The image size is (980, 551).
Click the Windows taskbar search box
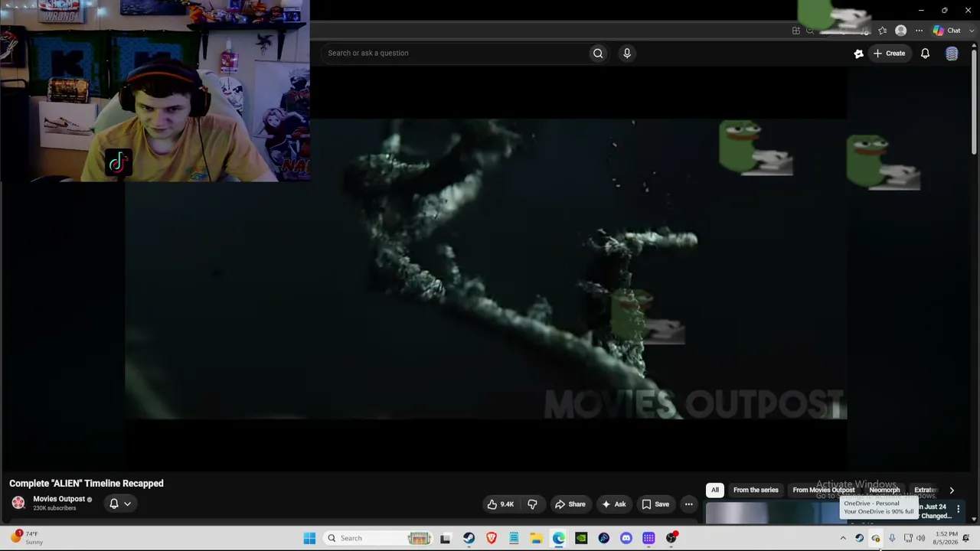(x=377, y=538)
